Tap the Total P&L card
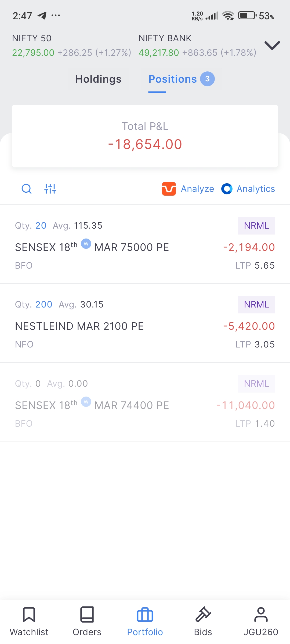 point(145,136)
